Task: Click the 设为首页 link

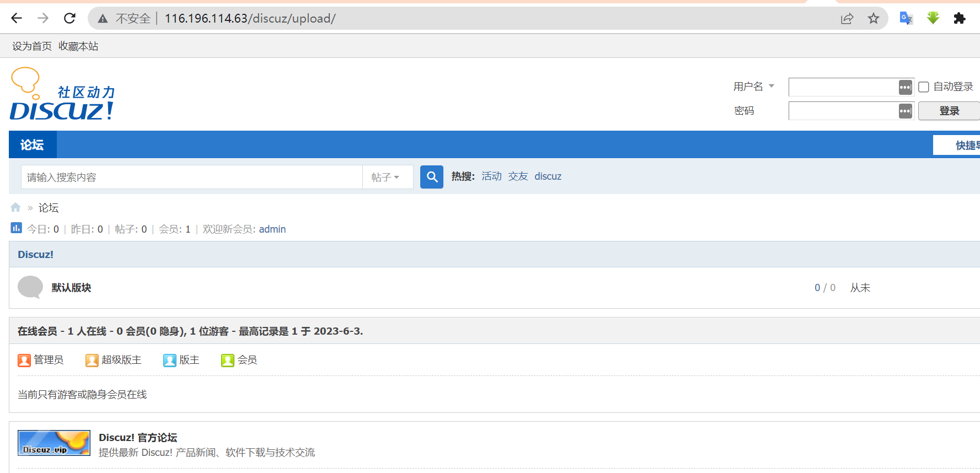Action: click(x=32, y=46)
